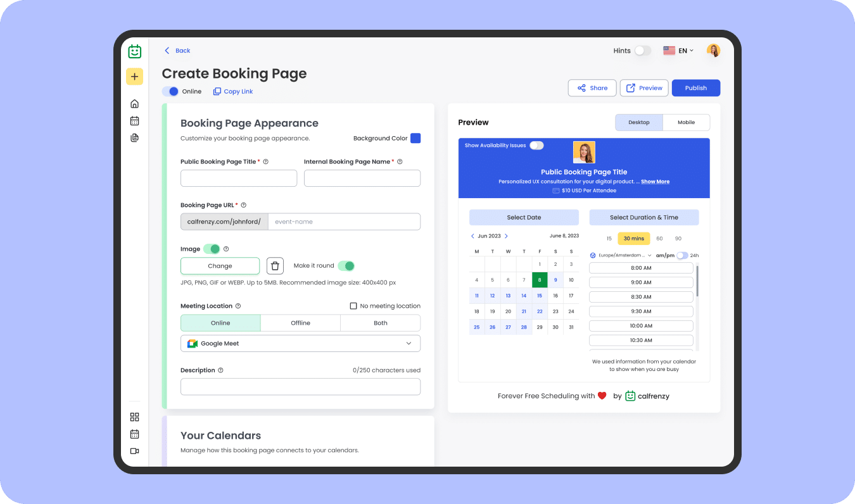The image size is (855, 504).
Task: Open the Europe/Amsterdam timezone dropdown
Action: 621,256
